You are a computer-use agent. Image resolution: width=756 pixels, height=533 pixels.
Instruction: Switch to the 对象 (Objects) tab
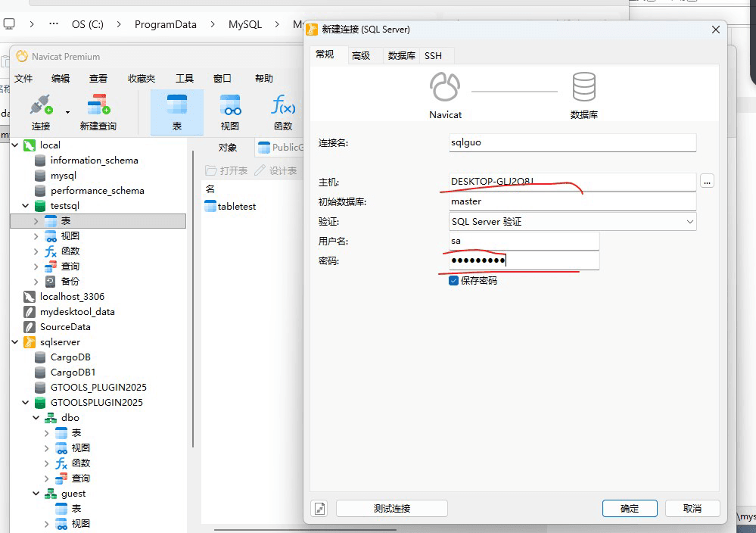(x=227, y=147)
